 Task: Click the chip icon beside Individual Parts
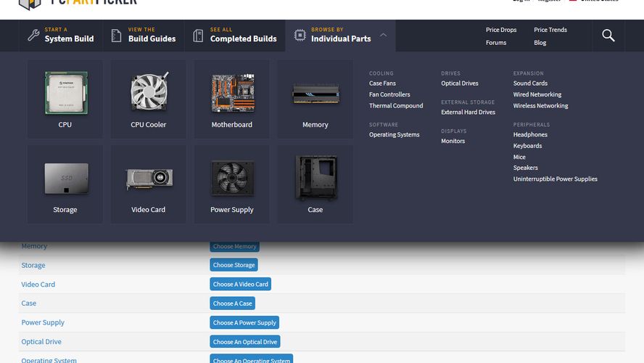click(x=300, y=36)
